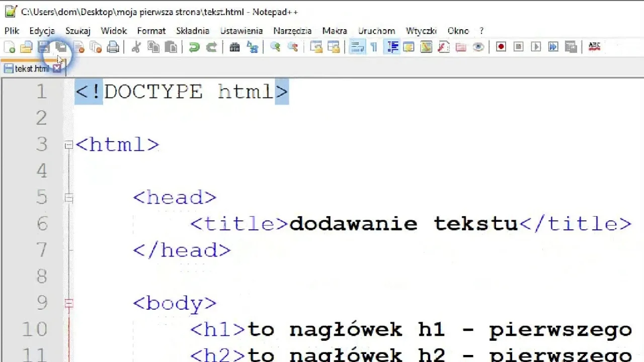
Task: Run spell check with the ABC icon
Action: point(594,47)
